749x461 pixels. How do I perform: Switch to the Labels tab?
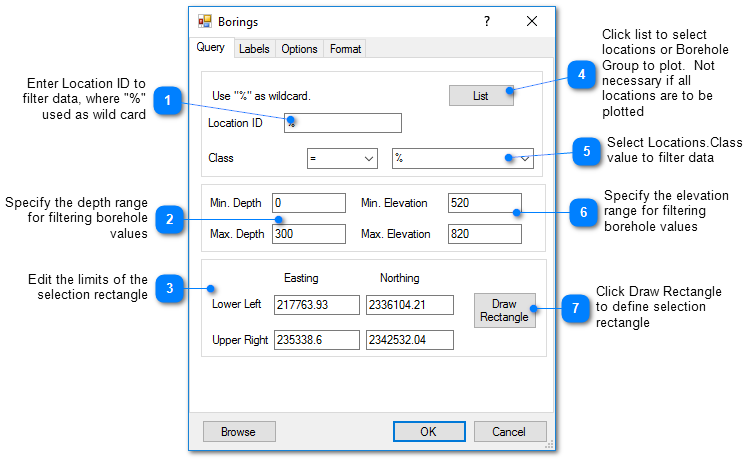[254, 49]
